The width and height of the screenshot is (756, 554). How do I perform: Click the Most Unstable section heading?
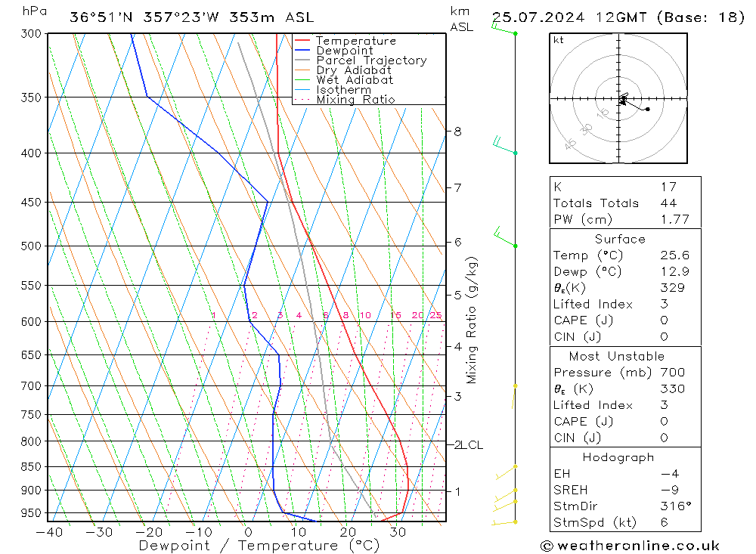click(617, 356)
